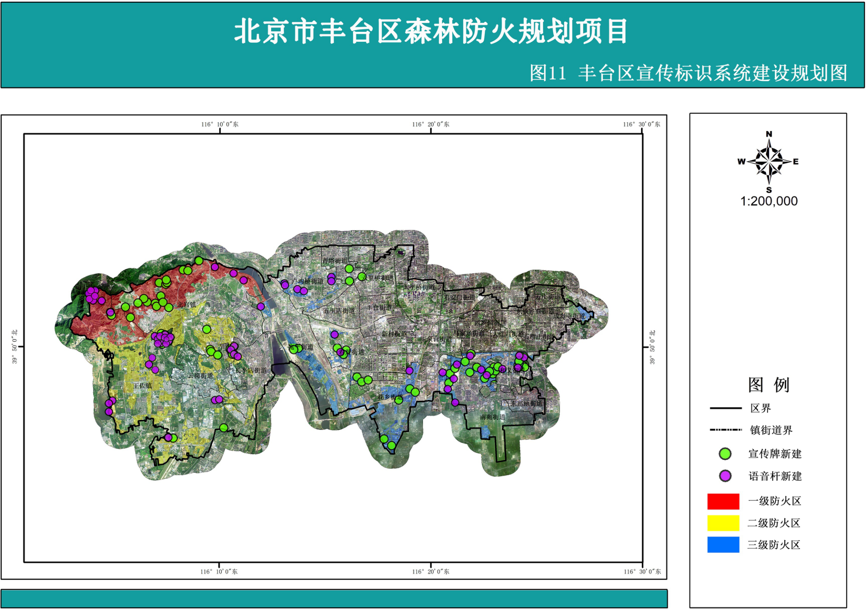Click the 1:200,000 scale text
This screenshot has width=868, height=610.
pos(769,201)
